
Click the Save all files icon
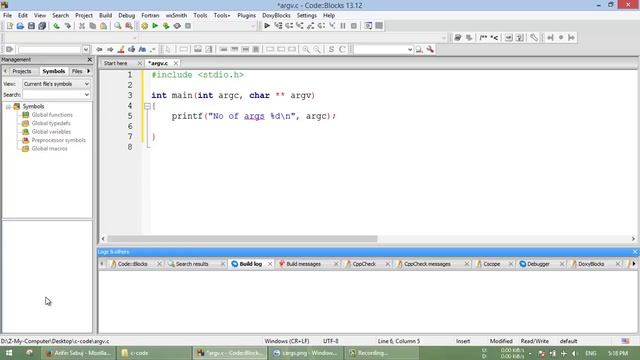point(42,26)
